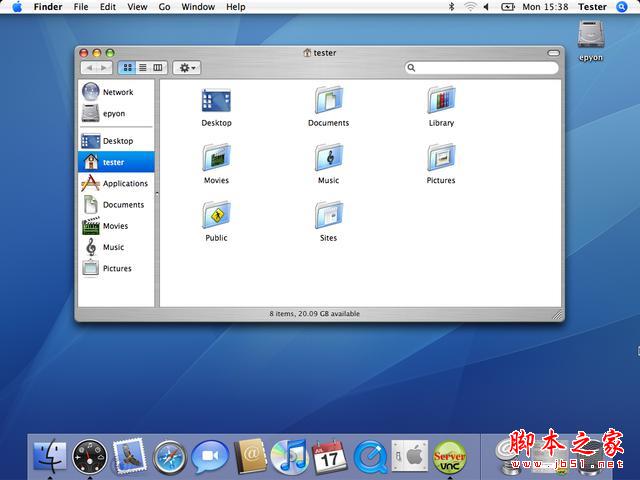
Task: Switch to column view mode
Action: (x=157, y=67)
